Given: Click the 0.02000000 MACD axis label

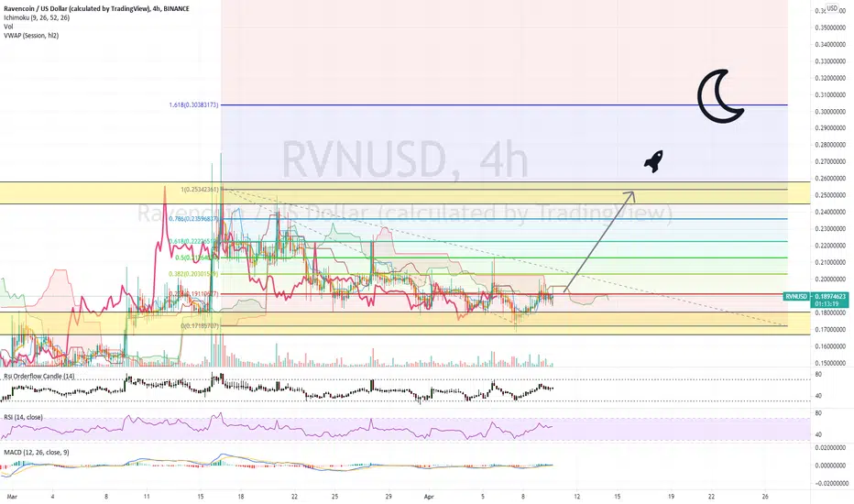Looking at the screenshot, I should [830, 448].
